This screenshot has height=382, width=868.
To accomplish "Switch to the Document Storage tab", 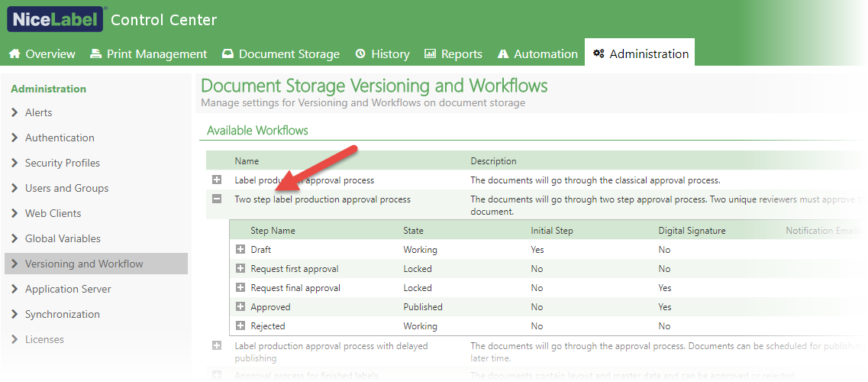I will click(x=289, y=54).
